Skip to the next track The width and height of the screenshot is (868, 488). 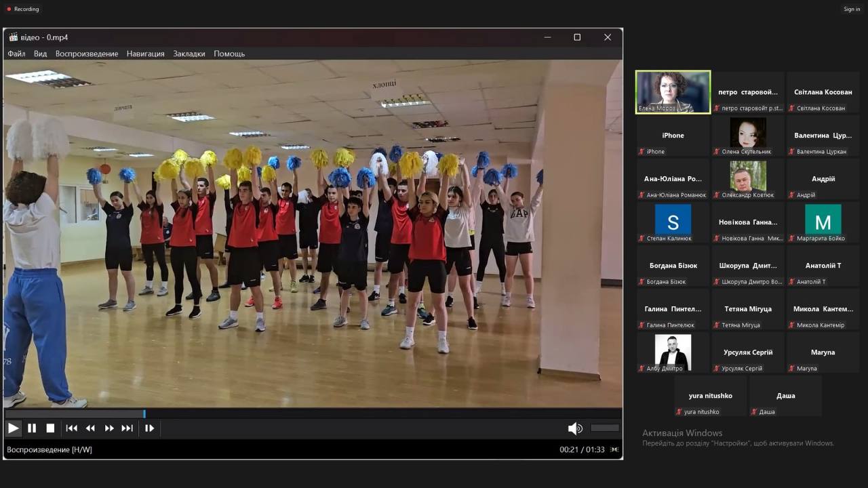127,428
